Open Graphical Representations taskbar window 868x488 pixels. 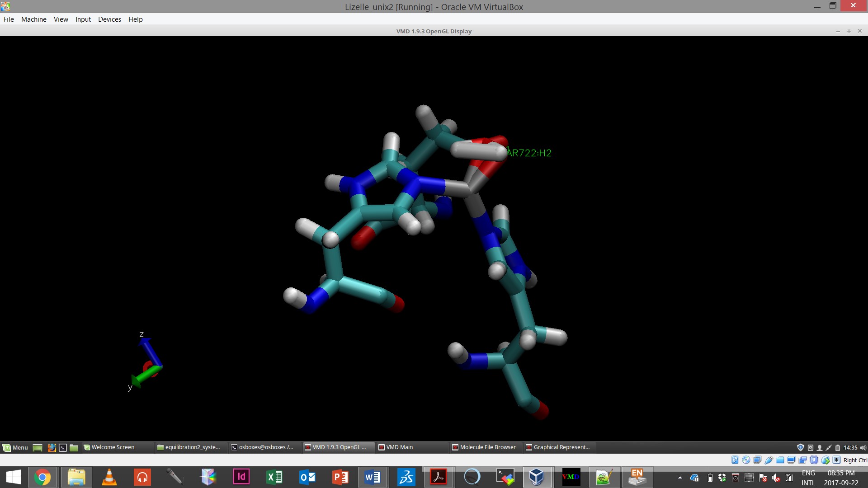(x=561, y=447)
